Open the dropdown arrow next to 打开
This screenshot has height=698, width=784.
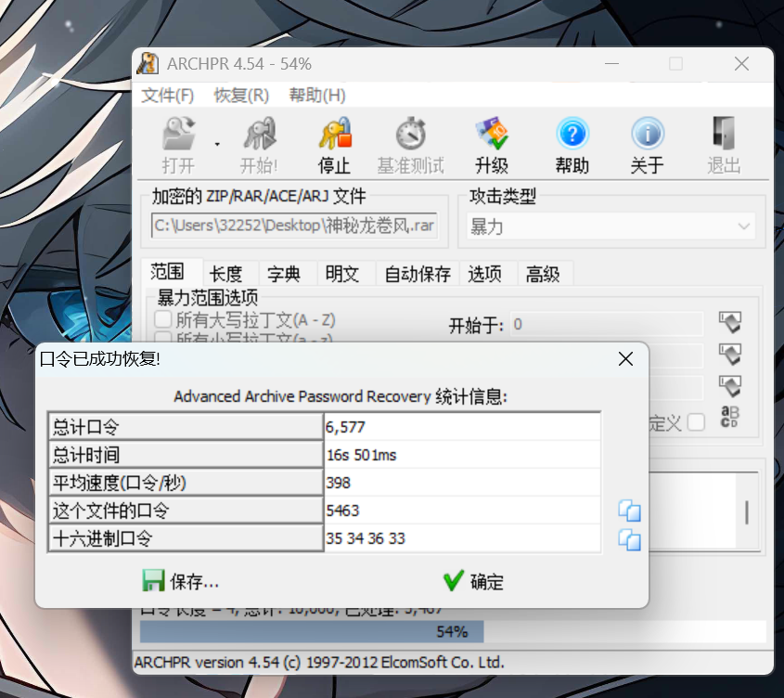(x=217, y=144)
